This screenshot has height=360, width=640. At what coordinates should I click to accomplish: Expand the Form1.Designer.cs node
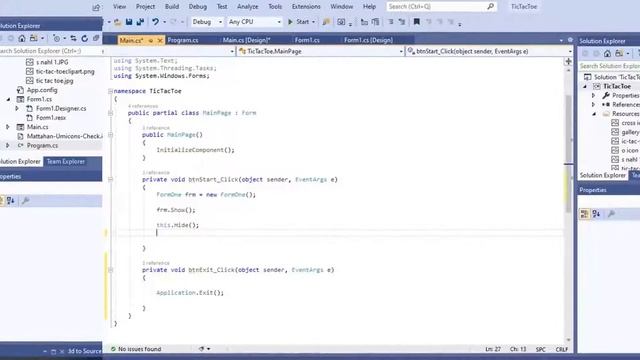(x=17, y=108)
